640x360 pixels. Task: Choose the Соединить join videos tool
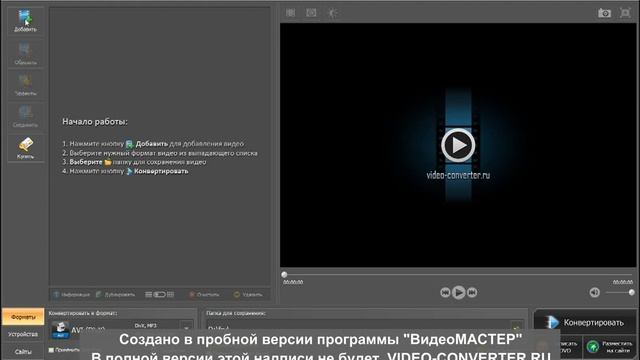point(25,116)
